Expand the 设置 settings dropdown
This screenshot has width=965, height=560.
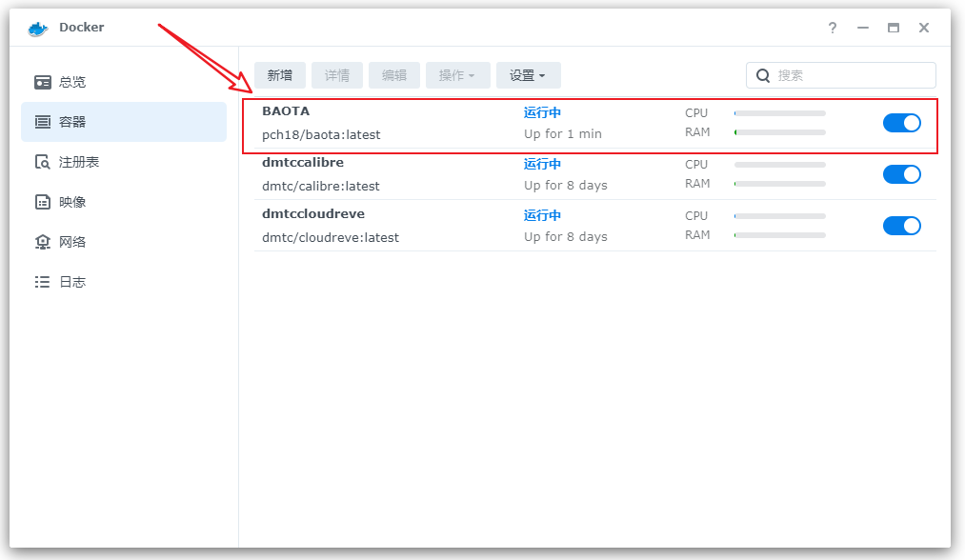point(528,75)
